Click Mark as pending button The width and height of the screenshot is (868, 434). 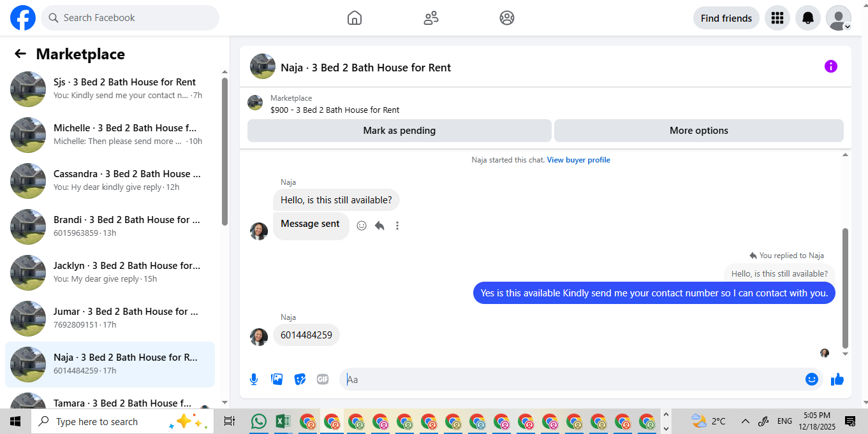399,131
